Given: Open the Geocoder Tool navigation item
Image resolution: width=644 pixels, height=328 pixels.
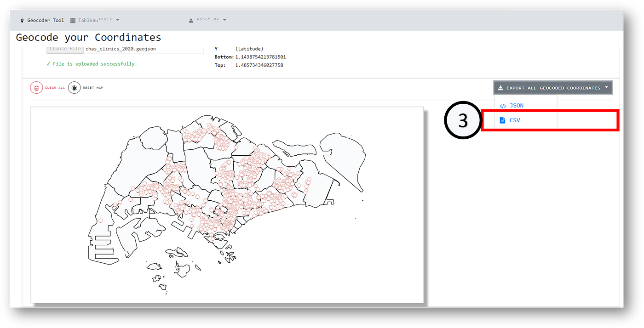Looking at the screenshot, I should point(46,20).
